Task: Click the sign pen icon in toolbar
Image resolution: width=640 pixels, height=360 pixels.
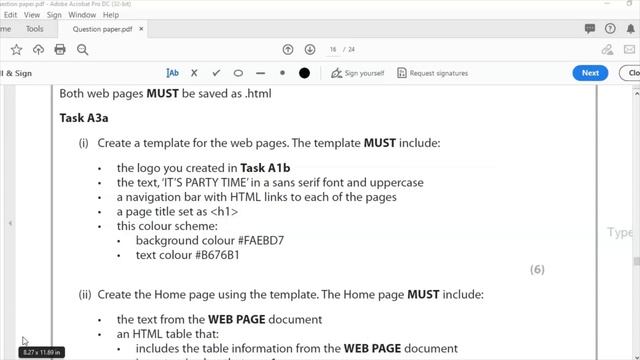Action: tap(607, 50)
